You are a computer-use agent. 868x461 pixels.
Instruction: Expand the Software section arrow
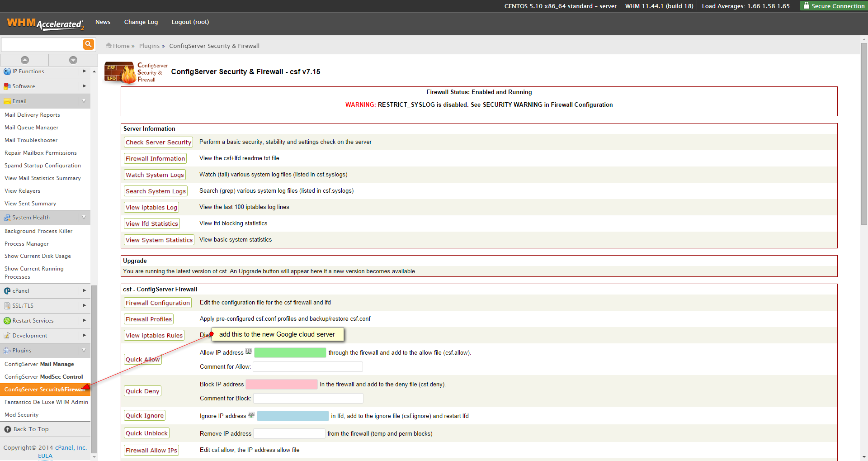click(x=84, y=86)
